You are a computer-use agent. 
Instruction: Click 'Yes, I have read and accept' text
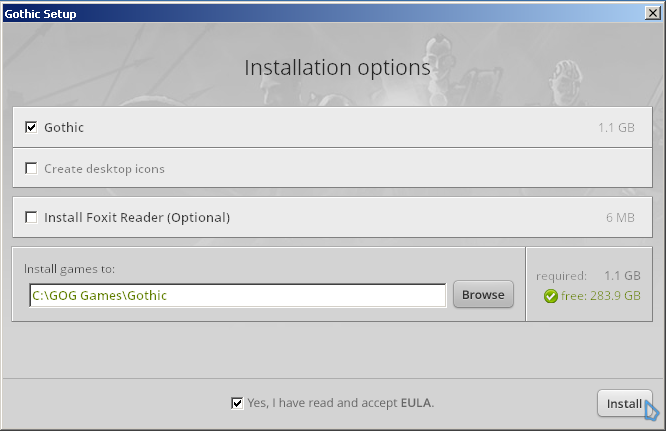tap(322, 403)
